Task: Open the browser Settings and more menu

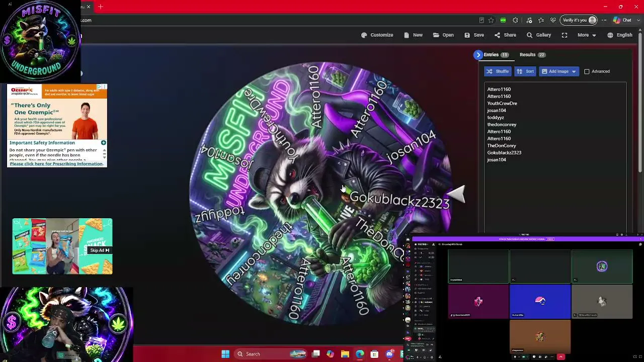Action: point(604,20)
